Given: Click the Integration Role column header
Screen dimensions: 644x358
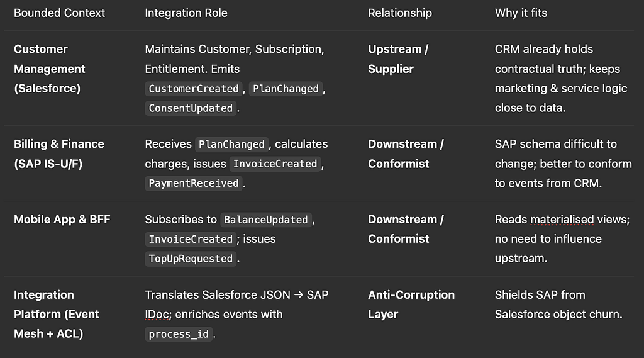Looking at the screenshot, I should (186, 13).
